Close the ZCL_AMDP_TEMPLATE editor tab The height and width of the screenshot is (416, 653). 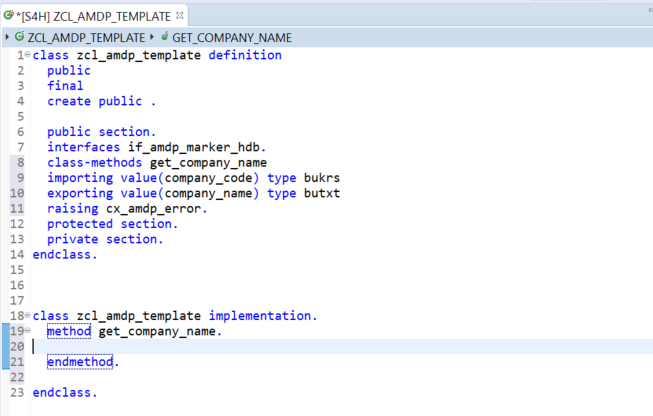[179, 16]
